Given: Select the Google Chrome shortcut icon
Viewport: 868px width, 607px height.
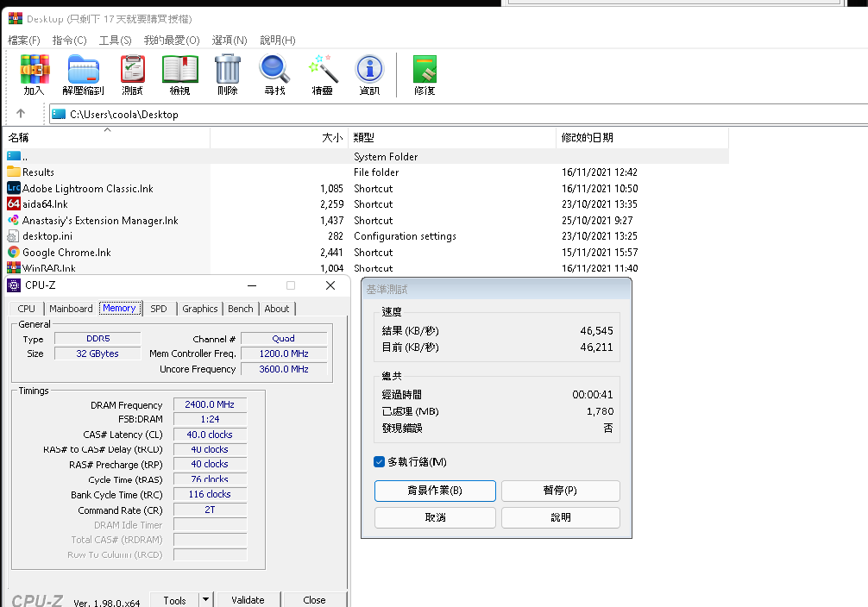Looking at the screenshot, I should click(14, 252).
